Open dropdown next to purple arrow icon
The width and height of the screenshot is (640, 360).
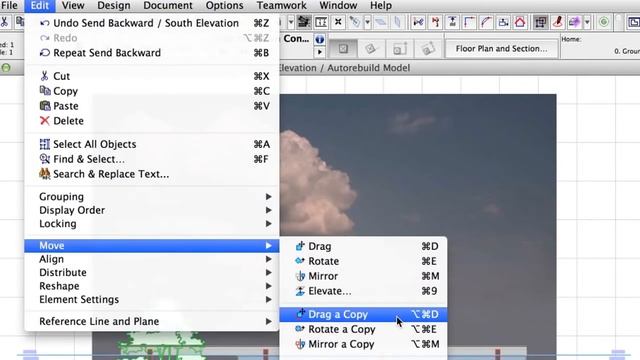(x=587, y=22)
